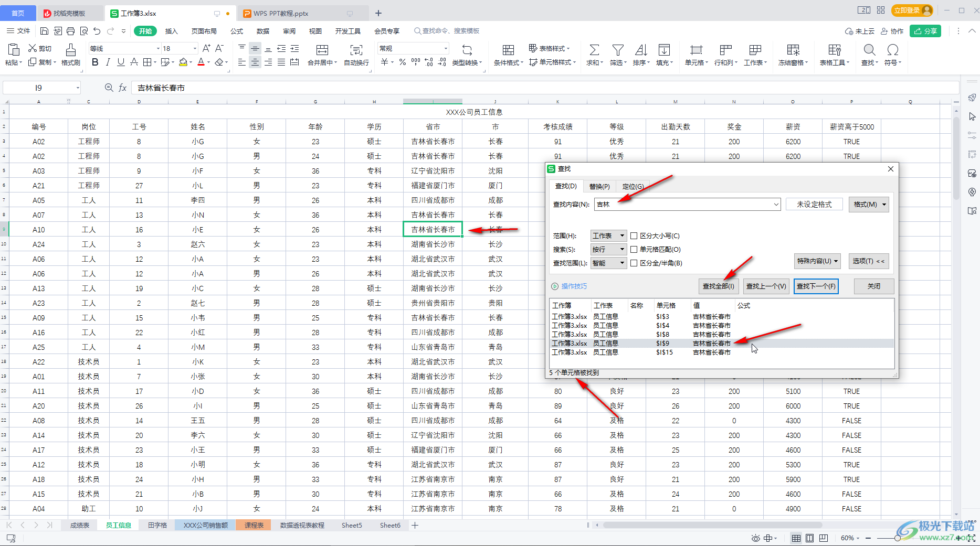Viewport: 980px width, 546px height.
Task: Click Find Previous(V) button
Action: pyautogui.click(x=766, y=286)
